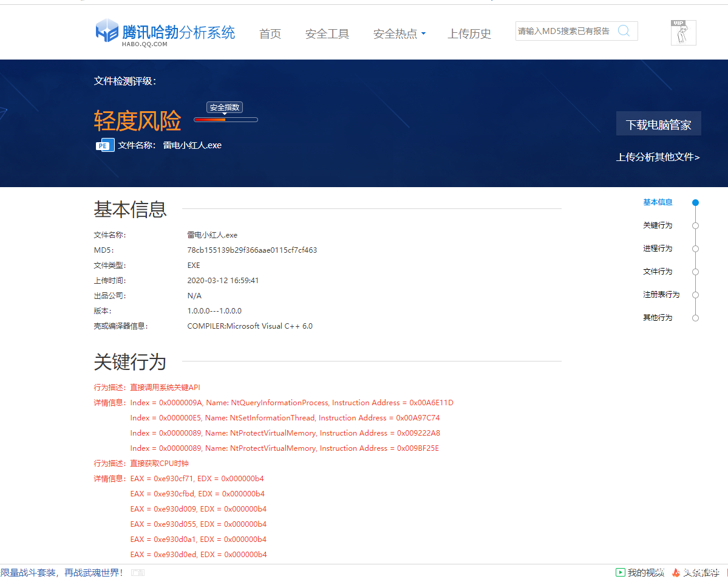The height and width of the screenshot is (579, 728).
Task: Click the search magnifier icon
Action: click(624, 31)
